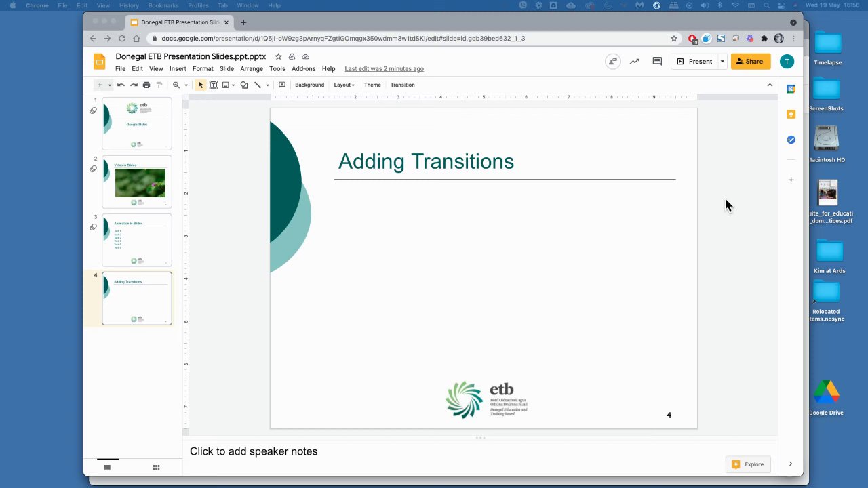Open the Transition panel button
This screenshot has width=868, height=488.
click(x=402, y=85)
